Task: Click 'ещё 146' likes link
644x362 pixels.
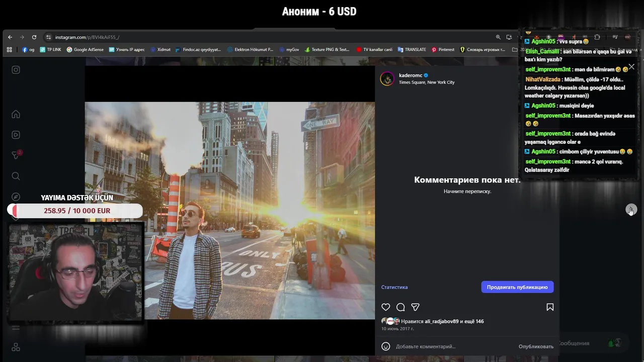Action: tap(474, 321)
